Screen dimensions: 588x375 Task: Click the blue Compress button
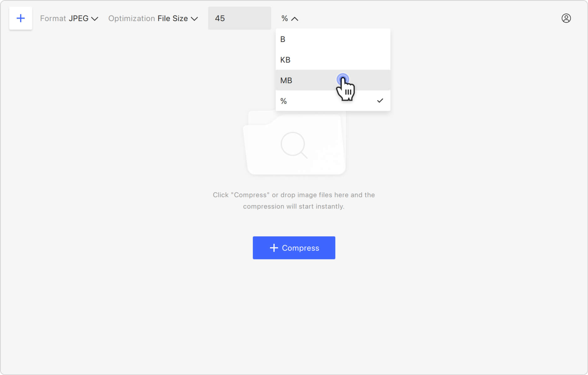tap(294, 248)
